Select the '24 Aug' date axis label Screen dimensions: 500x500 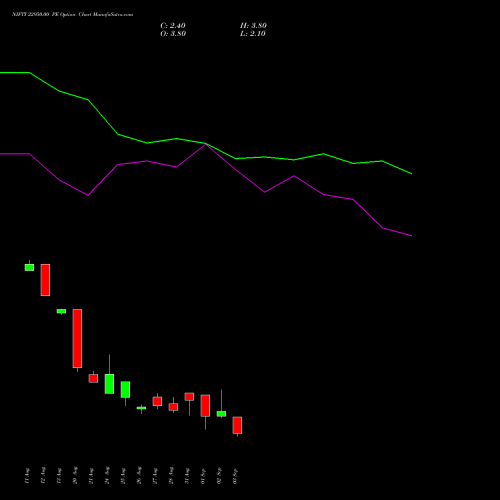(107, 475)
